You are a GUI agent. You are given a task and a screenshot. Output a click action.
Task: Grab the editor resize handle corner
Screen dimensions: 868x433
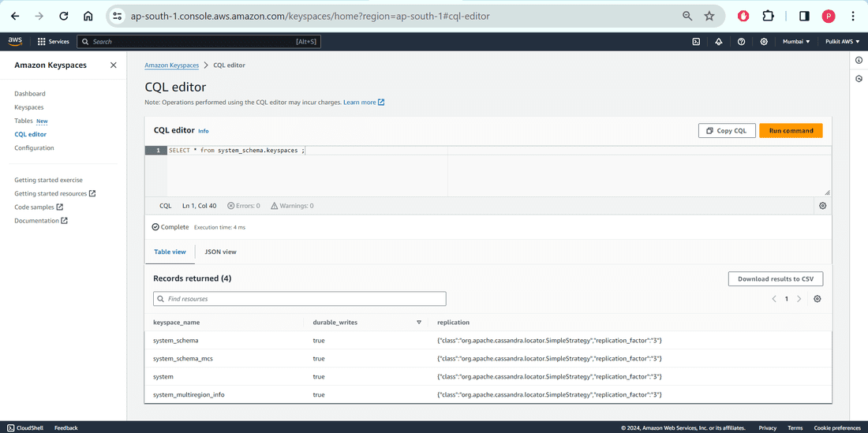point(827,193)
